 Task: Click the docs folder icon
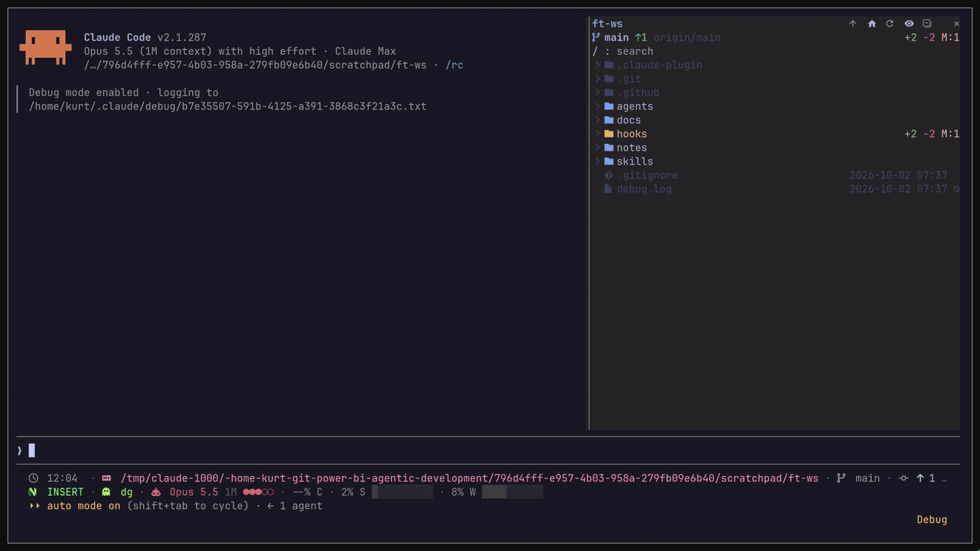click(609, 120)
